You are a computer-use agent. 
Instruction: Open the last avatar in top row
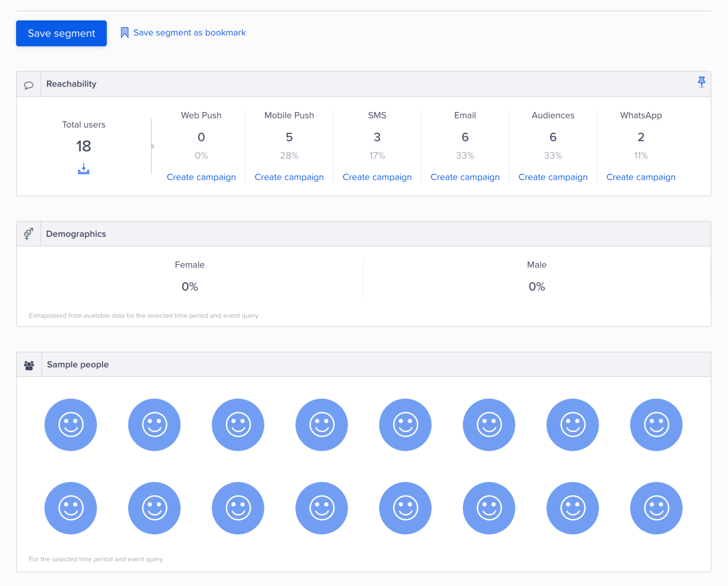point(656,425)
